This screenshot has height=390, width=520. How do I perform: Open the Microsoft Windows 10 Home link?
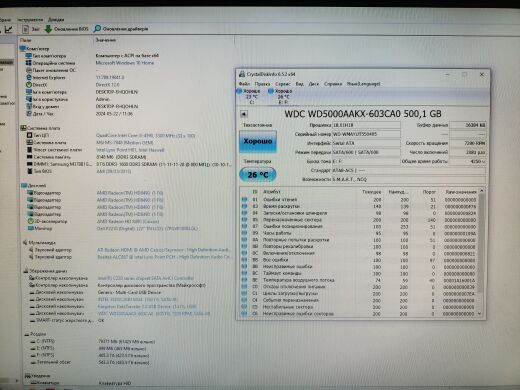125,63
